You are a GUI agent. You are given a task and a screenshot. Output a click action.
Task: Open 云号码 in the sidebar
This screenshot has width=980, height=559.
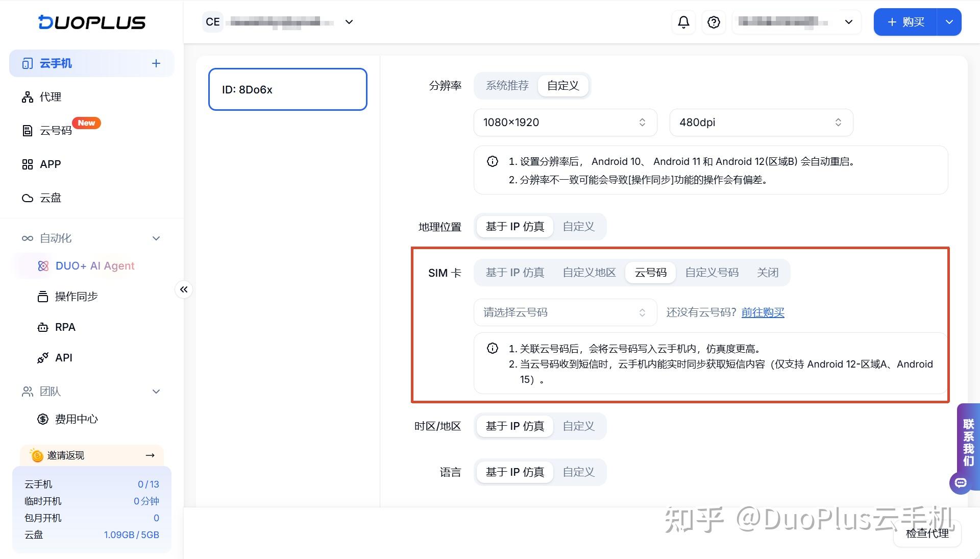92,131
